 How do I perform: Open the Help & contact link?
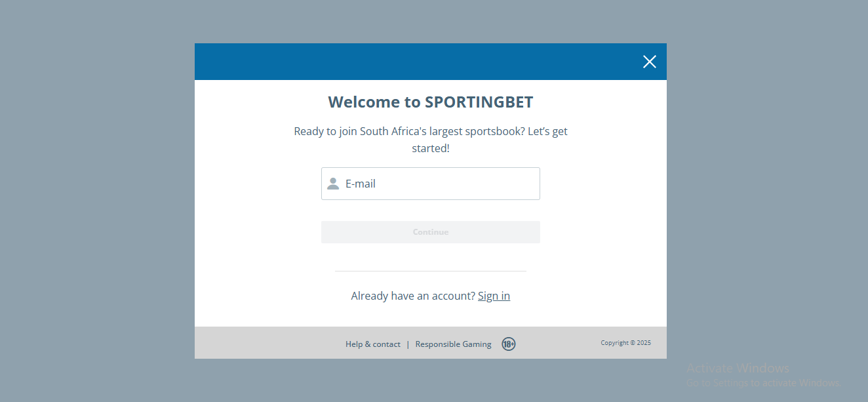click(x=373, y=344)
